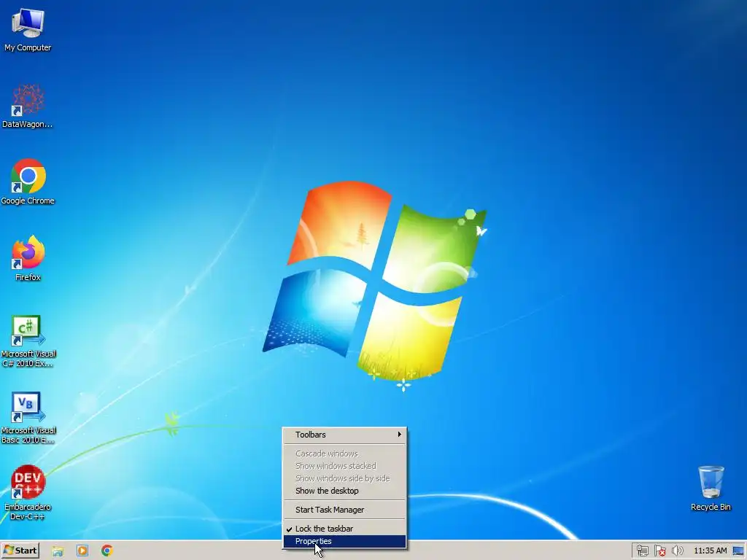The height and width of the screenshot is (560, 747).
Task: Select the Firefox desktop shortcut
Action: pos(28,259)
